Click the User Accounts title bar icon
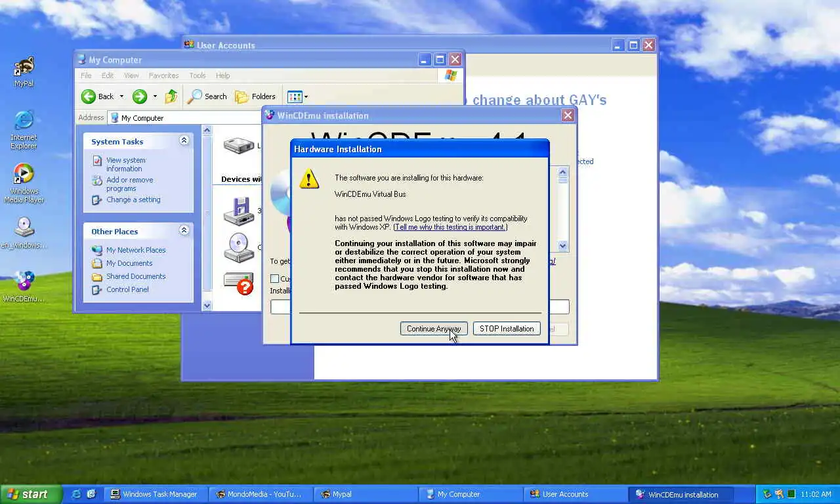840x504 pixels. 189,45
